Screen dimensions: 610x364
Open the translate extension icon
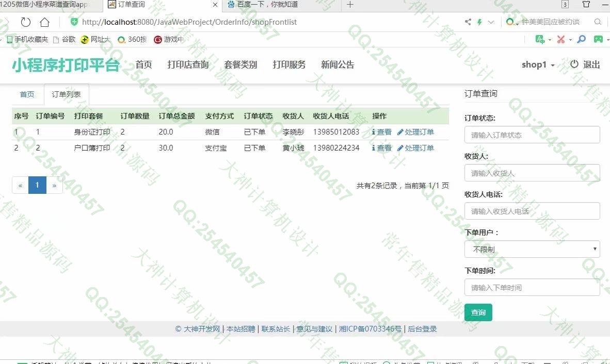(540, 39)
